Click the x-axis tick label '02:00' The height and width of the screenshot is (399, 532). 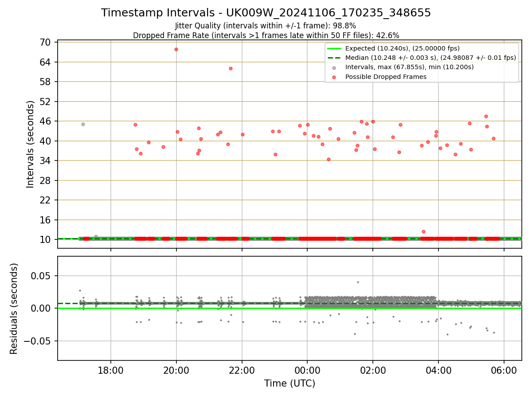click(x=373, y=370)
